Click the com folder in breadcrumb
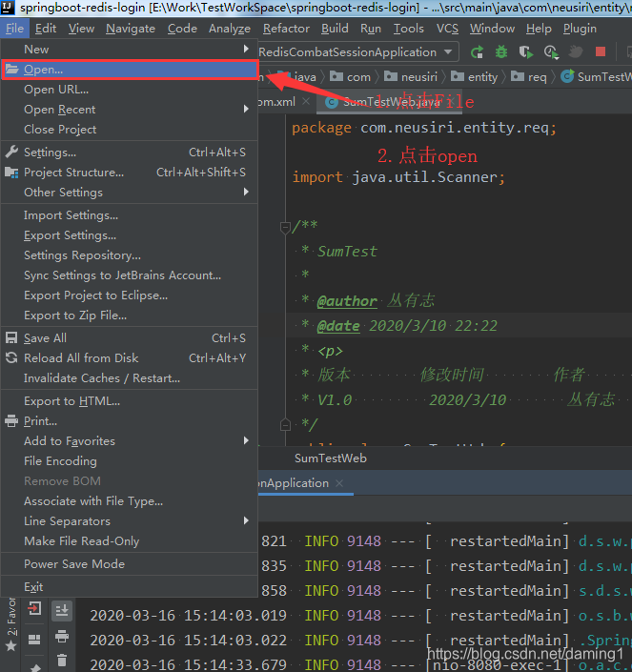The image size is (632, 672). [351, 77]
